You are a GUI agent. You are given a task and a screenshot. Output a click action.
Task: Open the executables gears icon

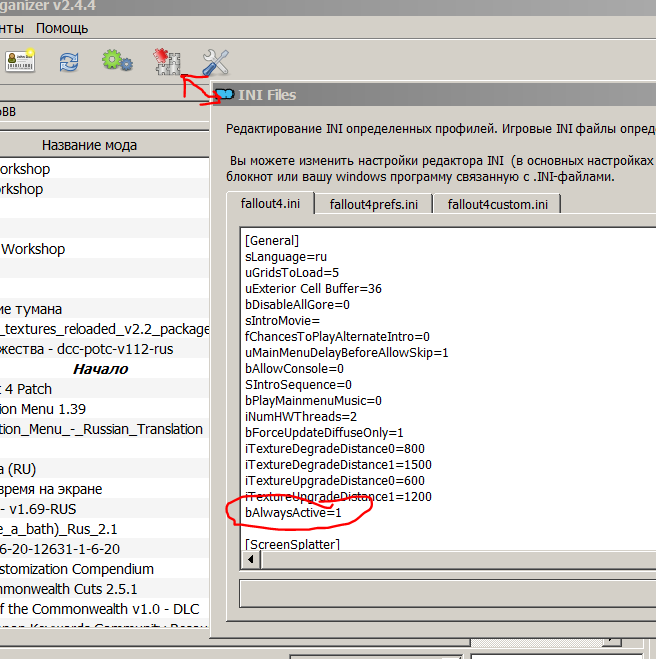(x=116, y=62)
